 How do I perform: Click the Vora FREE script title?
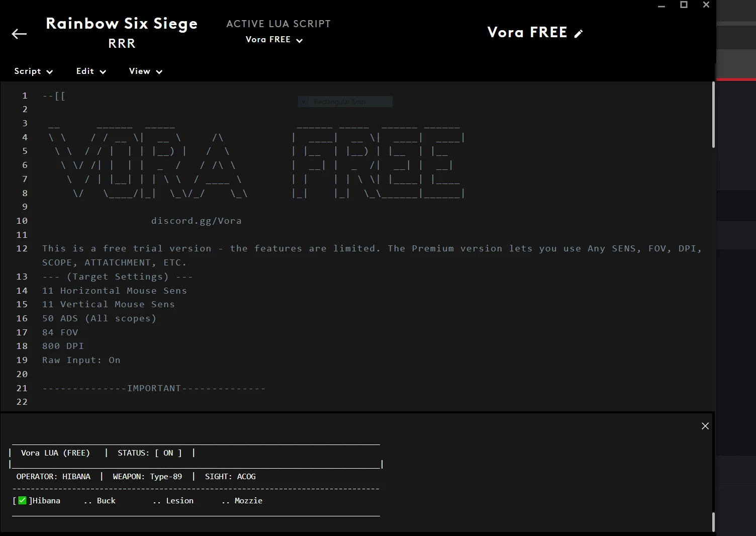pos(527,32)
